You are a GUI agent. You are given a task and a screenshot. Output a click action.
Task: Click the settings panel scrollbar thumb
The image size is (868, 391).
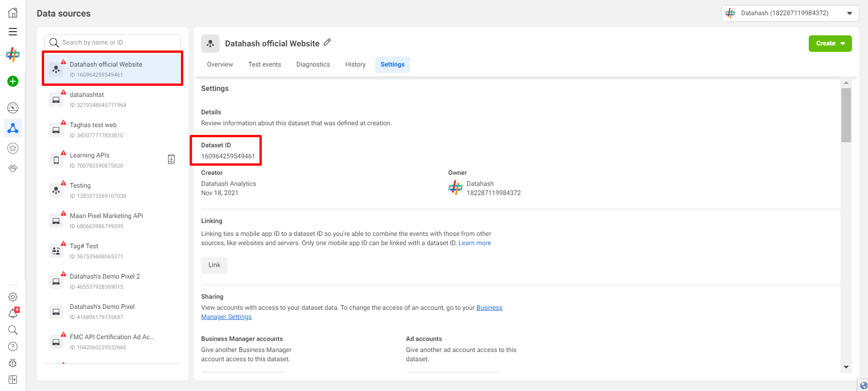846,115
